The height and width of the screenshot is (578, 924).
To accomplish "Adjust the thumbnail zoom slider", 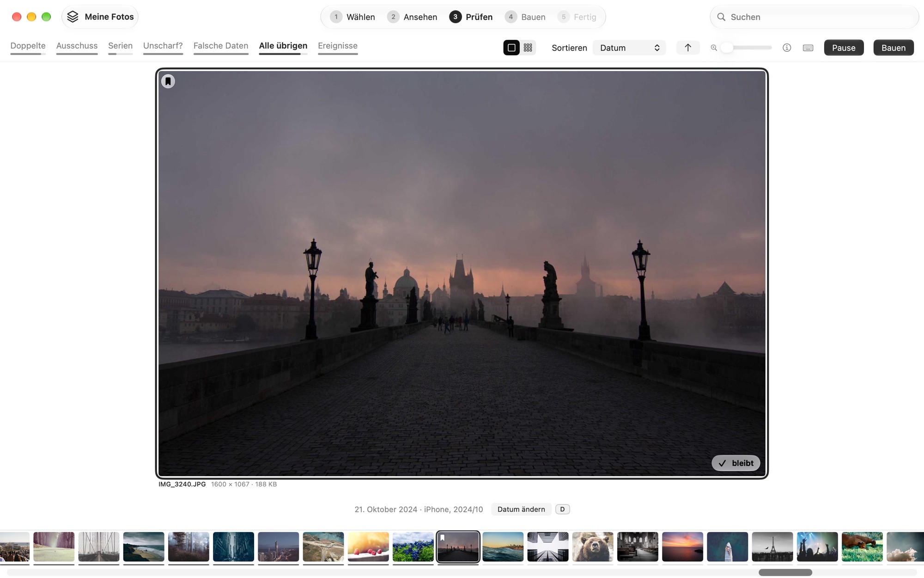I will click(747, 48).
